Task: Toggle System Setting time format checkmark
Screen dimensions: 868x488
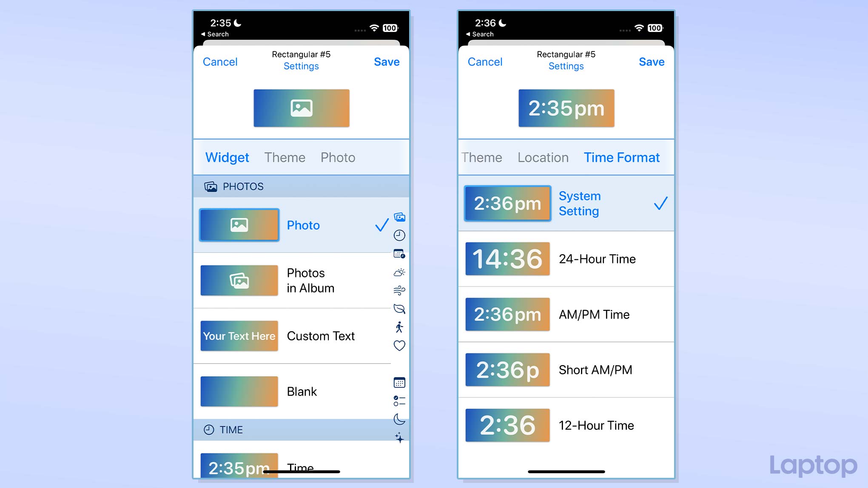Action: pos(660,203)
